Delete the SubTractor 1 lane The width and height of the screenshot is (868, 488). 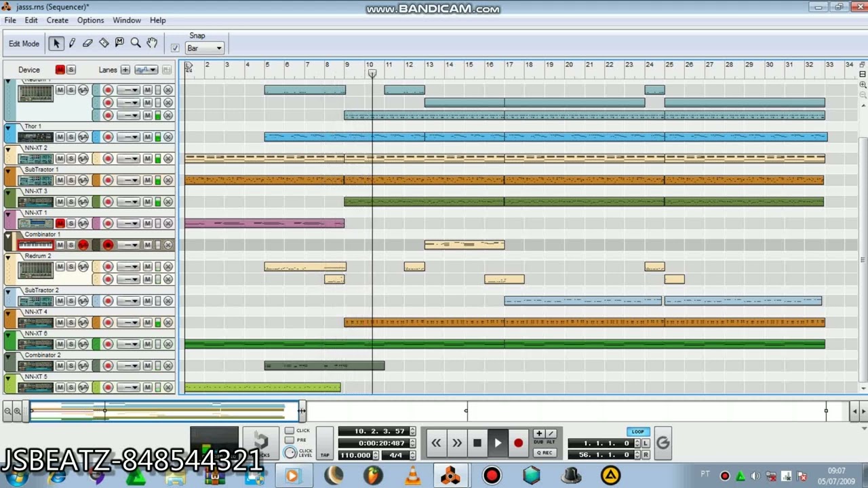click(x=168, y=180)
